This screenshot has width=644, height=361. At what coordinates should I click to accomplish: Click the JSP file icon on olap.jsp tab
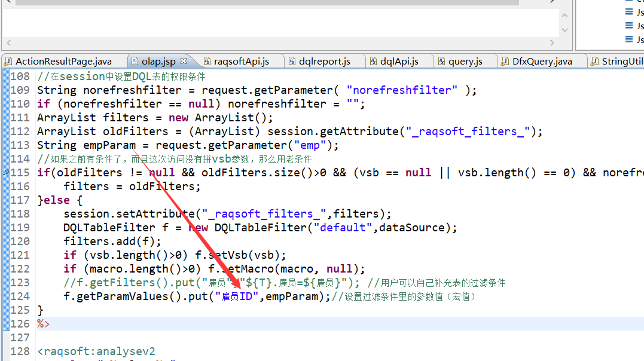coord(135,61)
